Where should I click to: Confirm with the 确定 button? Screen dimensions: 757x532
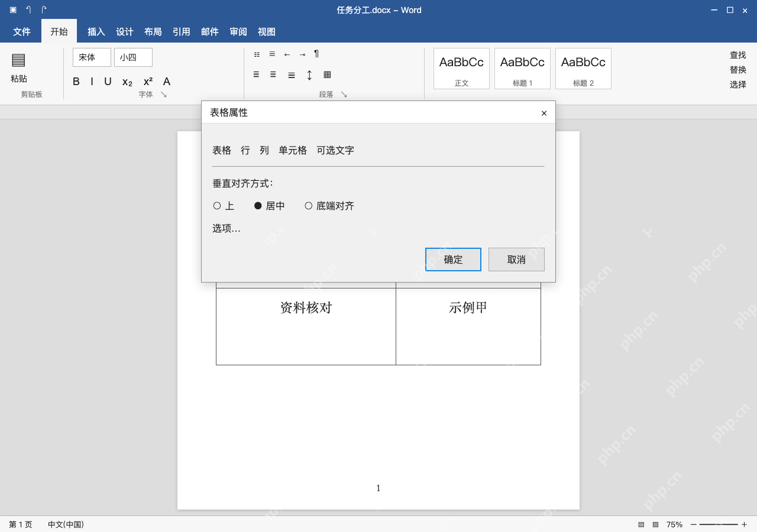click(453, 259)
